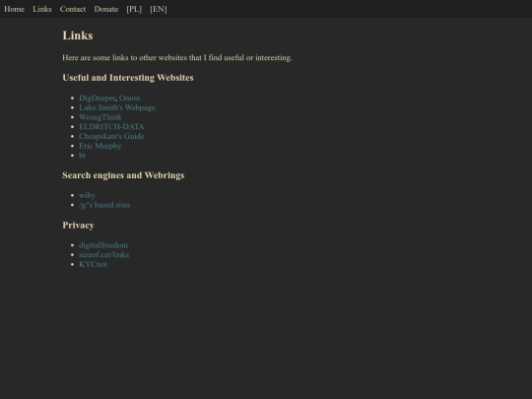Switch language to [EN]
This screenshot has width=532, height=399.
pos(159,9)
